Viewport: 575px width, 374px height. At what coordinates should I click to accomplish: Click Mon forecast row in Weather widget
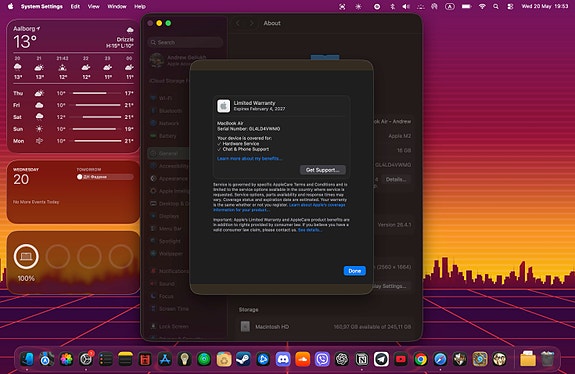pyautogui.click(x=73, y=141)
